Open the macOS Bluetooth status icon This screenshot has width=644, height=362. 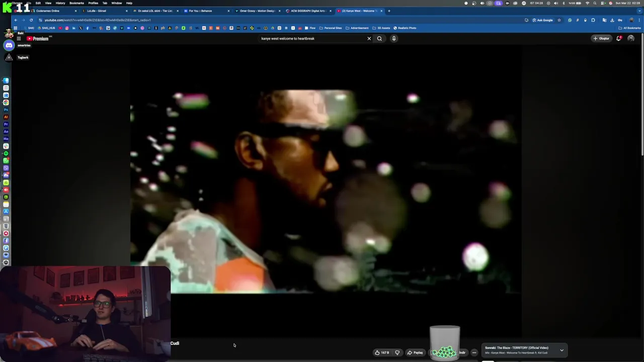pyautogui.click(x=563, y=3)
